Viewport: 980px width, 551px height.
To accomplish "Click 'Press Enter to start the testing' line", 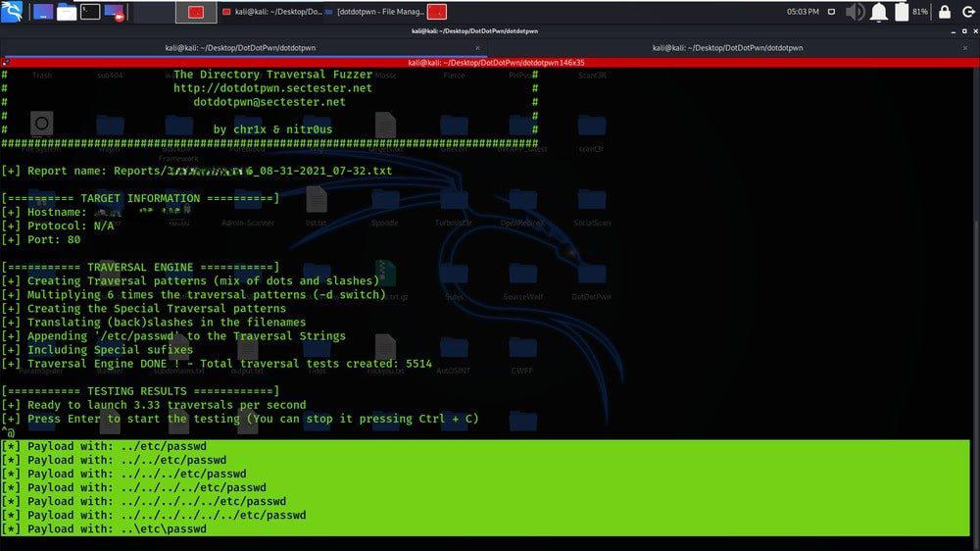I will click(240, 419).
